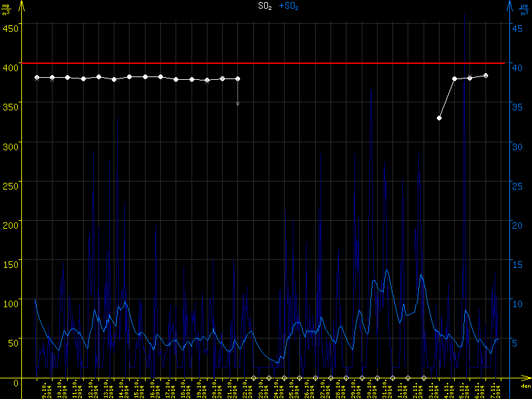Viewport: 532px width, 399px height.
Task: Click the 'den' x-axis label
Action: tap(525, 386)
